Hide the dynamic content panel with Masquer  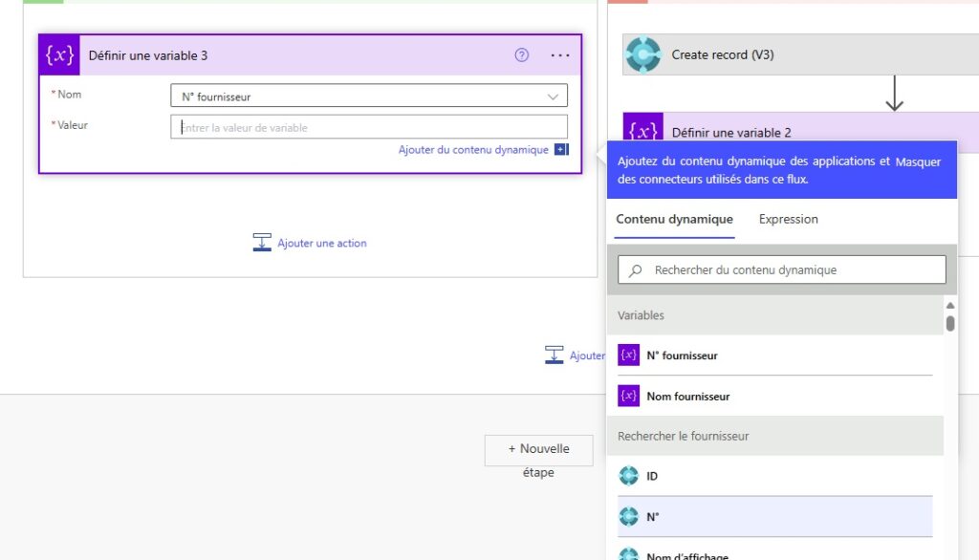pos(918,162)
